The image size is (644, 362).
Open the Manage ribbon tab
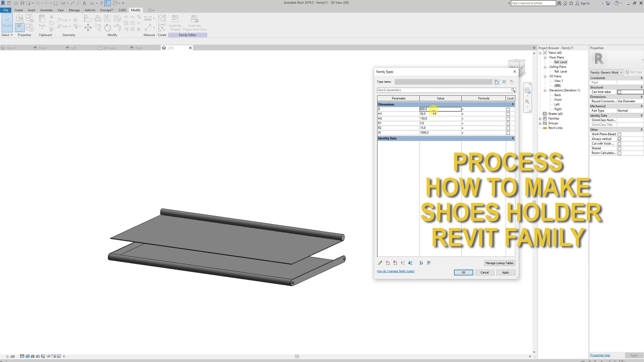click(74, 10)
